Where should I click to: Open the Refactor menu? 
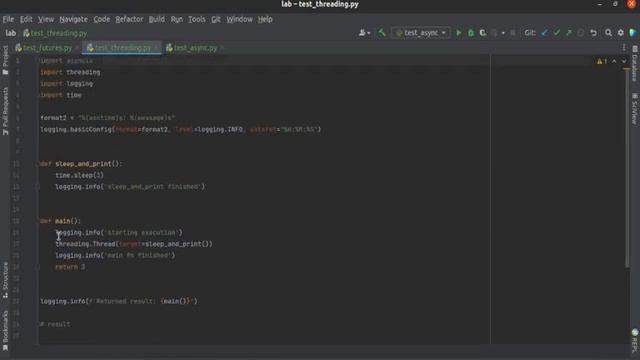pyautogui.click(x=129, y=19)
